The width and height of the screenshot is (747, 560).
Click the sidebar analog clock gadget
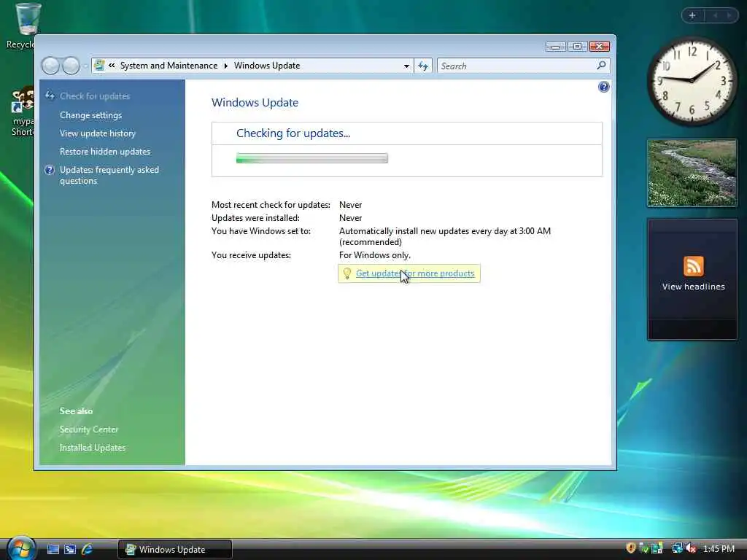[692, 81]
